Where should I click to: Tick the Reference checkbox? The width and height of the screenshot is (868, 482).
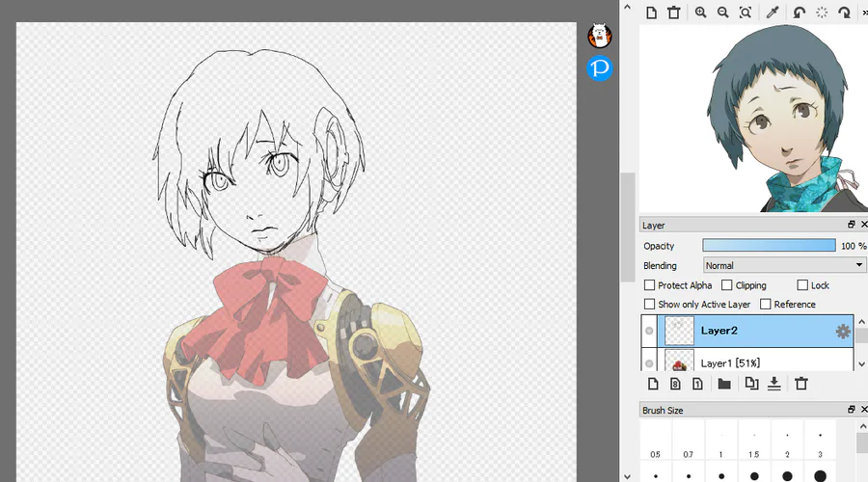[x=766, y=305]
